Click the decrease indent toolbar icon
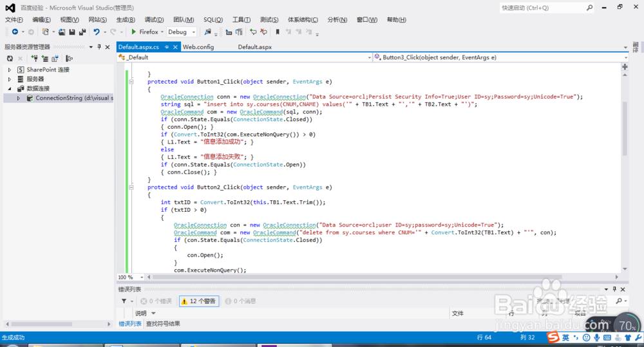 pyautogui.click(x=229, y=32)
